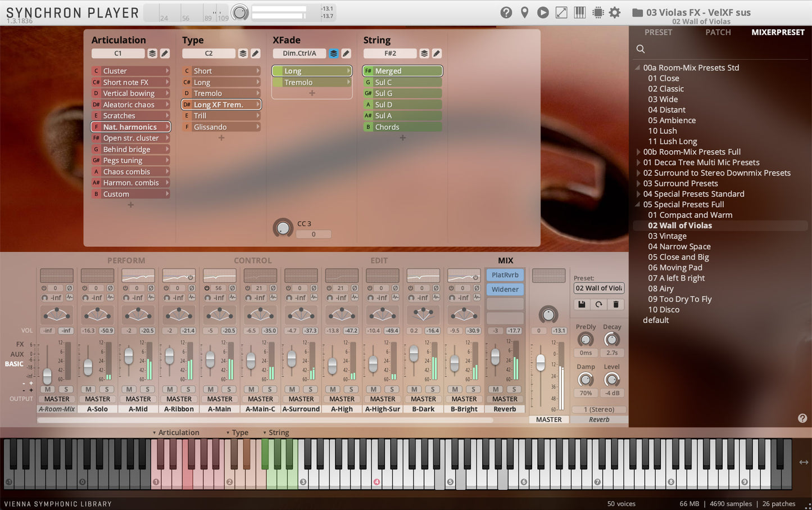812x510 pixels.
Task: Mute the Reverb channel
Action: click(495, 389)
